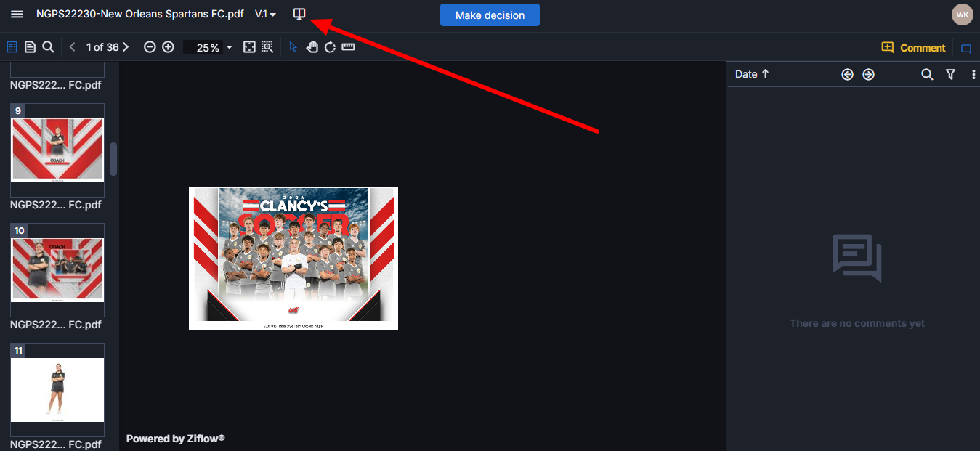980x451 pixels.
Task: Open the comments filter icon
Action: (950, 74)
